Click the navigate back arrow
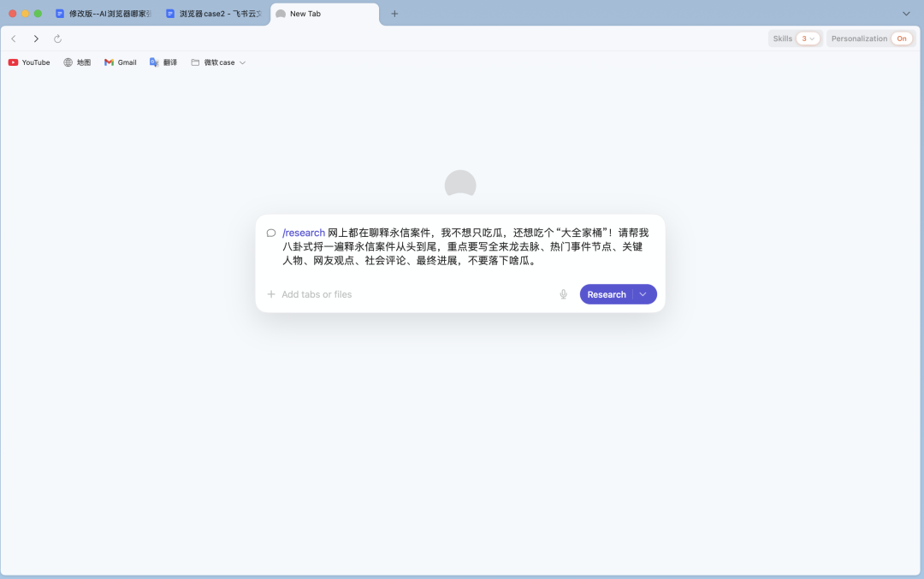 (x=13, y=38)
